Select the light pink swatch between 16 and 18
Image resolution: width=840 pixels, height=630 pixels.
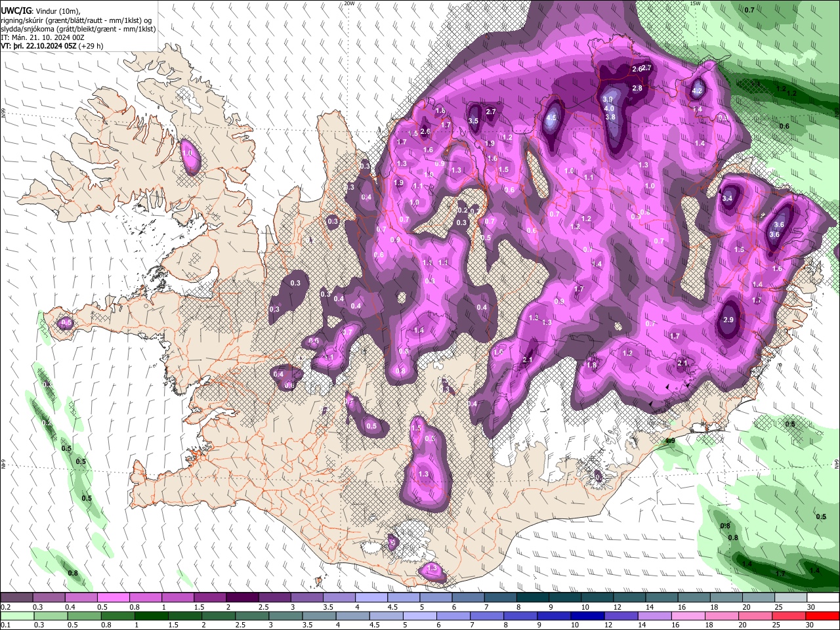point(688,616)
